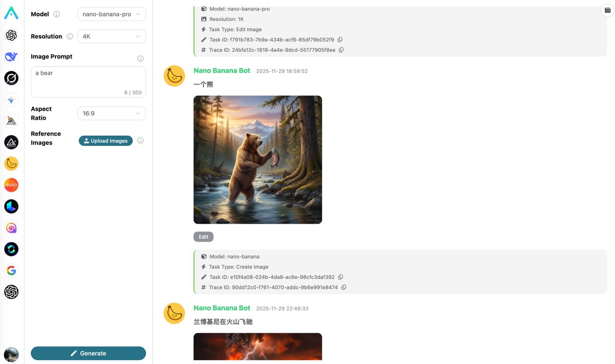Click the text Task Type: Create Image
The width and height of the screenshot is (615, 364).
coord(239,267)
